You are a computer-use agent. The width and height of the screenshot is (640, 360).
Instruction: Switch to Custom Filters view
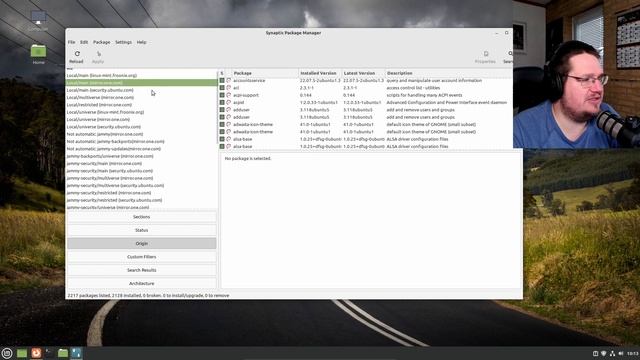pyautogui.click(x=142, y=257)
